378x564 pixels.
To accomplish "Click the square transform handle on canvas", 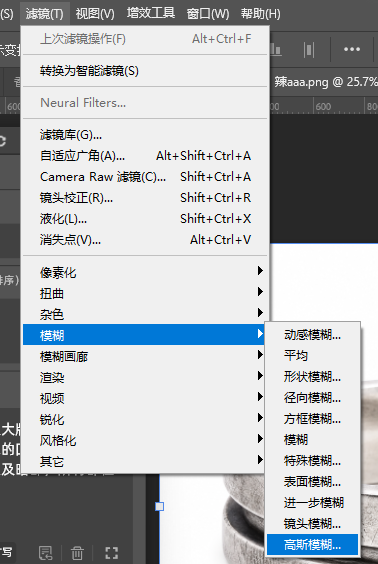I will click(x=159, y=506).
